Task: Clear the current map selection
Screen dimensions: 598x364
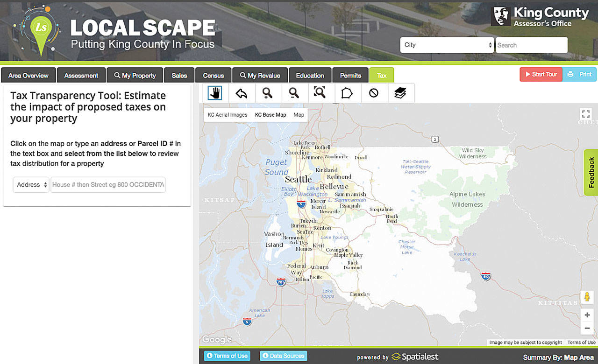Action: click(374, 92)
